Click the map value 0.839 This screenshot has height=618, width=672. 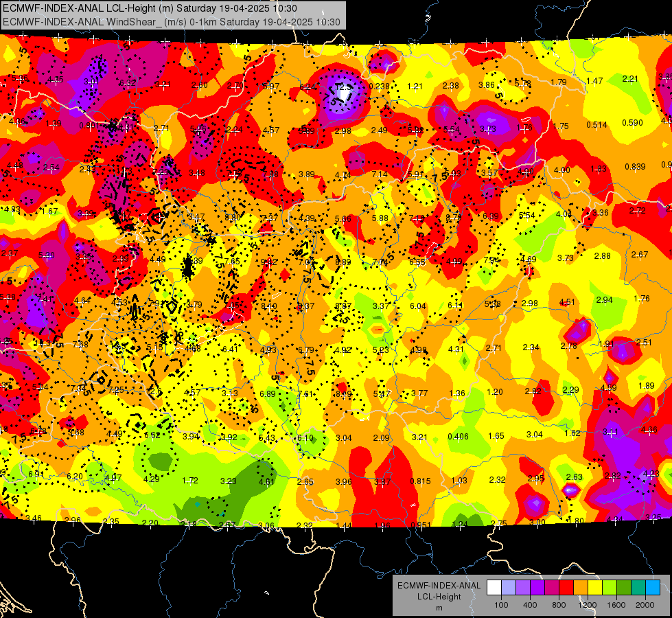click(635, 166)
